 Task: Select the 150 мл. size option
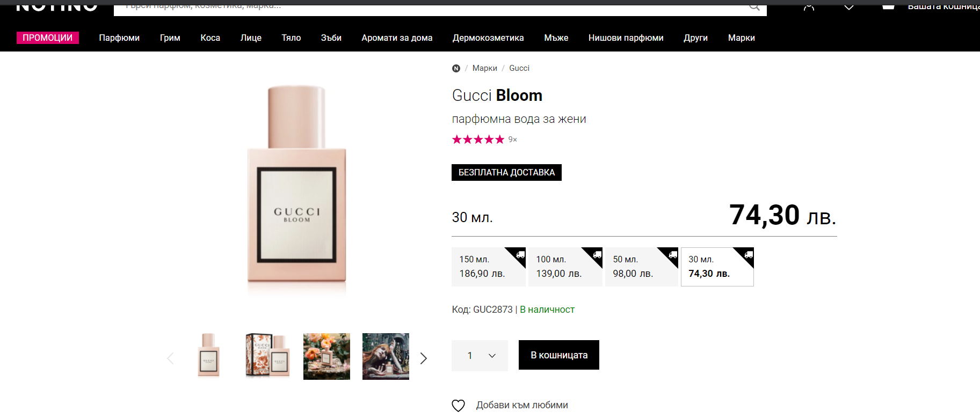(488, 267)
